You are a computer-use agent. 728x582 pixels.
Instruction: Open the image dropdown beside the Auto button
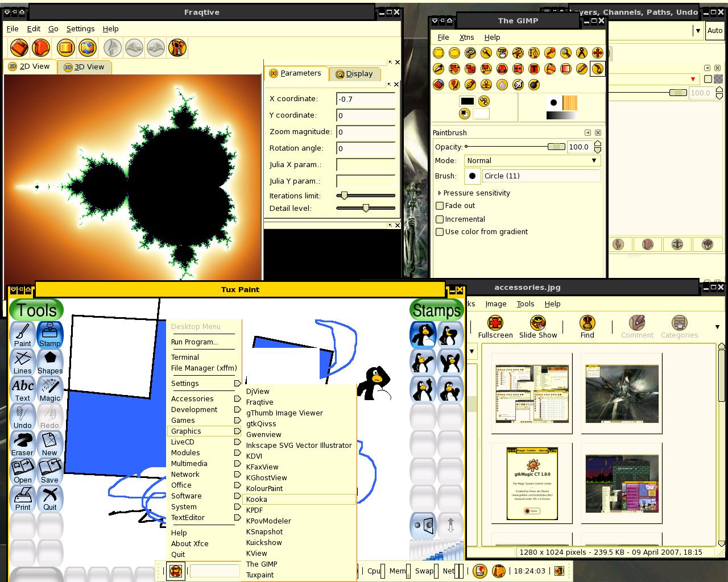coord(698,31)
